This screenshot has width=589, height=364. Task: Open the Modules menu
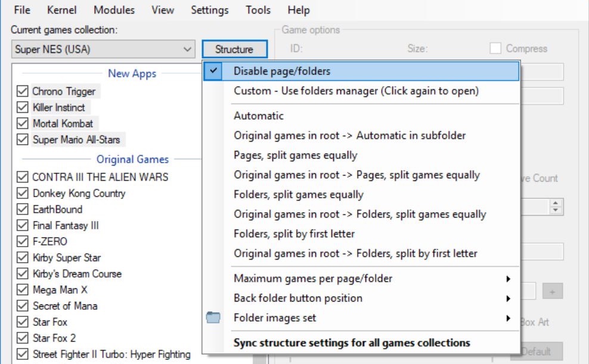[114, 10]
